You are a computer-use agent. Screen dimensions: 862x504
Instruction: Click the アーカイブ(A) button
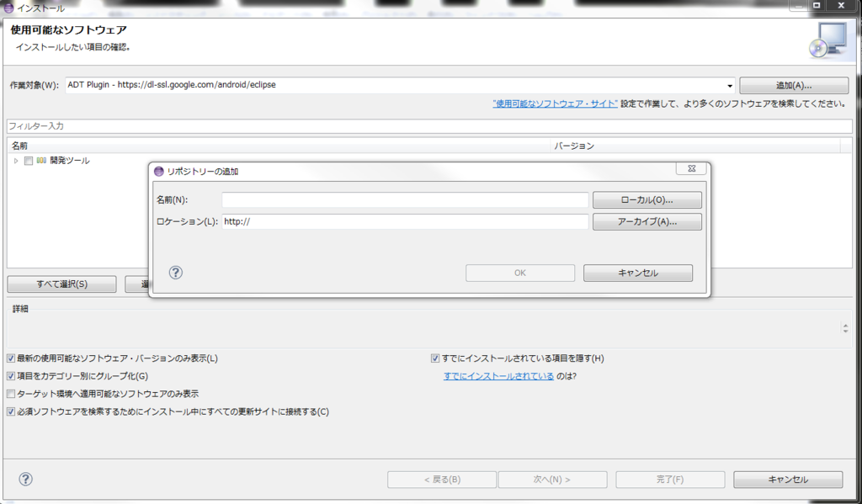point(646,221)
